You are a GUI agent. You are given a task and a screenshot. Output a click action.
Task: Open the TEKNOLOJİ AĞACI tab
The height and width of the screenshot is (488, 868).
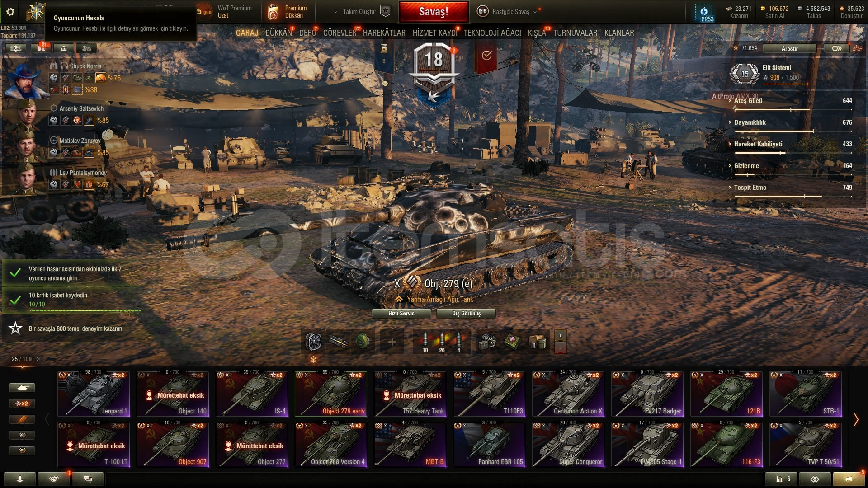[492, 33]
